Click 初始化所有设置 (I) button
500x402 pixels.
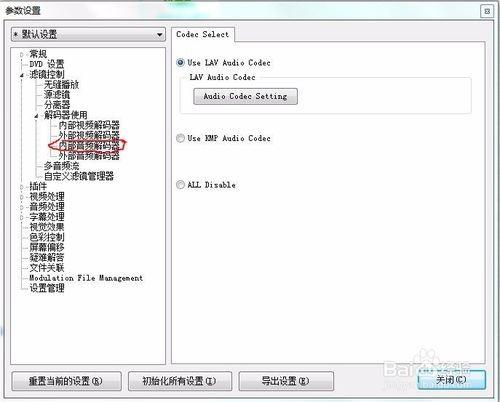click(x=180, y=381)
